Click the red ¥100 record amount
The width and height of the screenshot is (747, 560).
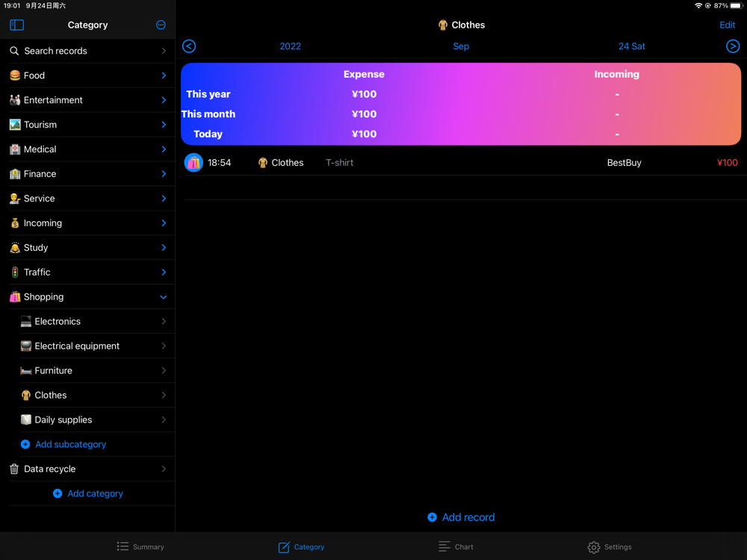click(727, 162)
